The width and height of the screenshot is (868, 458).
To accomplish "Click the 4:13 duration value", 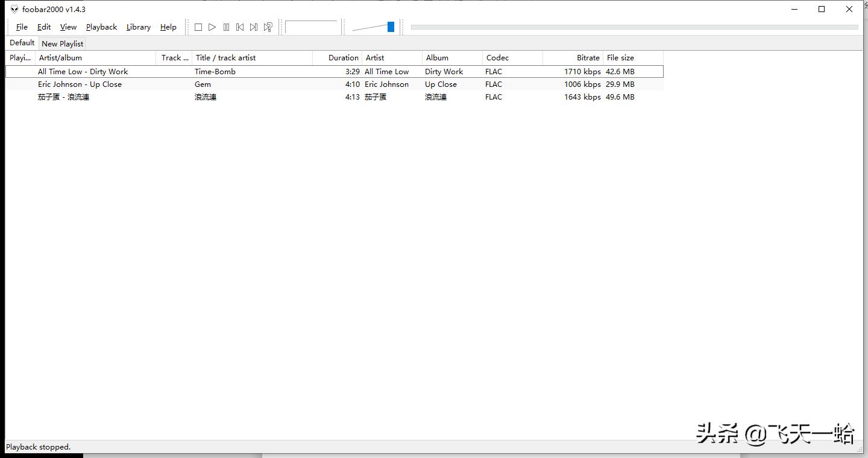I will (353, 97).
